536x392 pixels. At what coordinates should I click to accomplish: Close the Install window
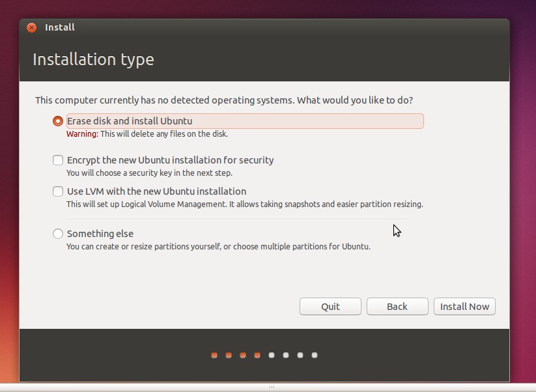click(x=31, y=27)
